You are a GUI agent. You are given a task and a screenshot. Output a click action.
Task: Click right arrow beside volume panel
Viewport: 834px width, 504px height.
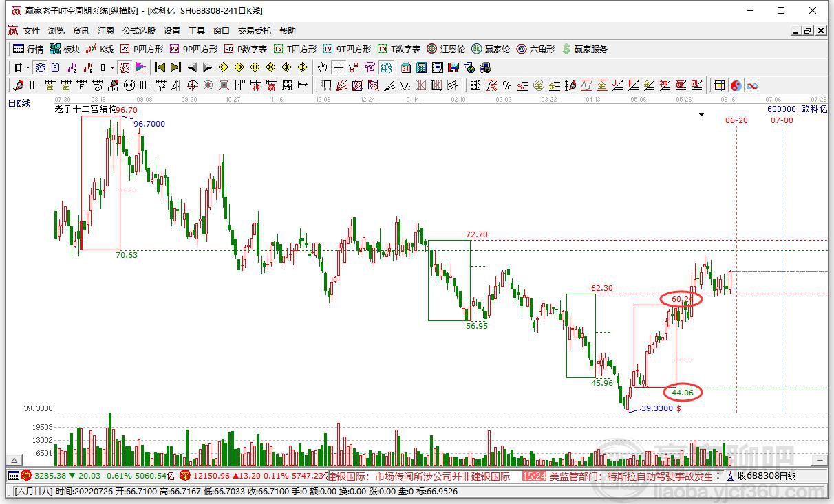(820, 460)
